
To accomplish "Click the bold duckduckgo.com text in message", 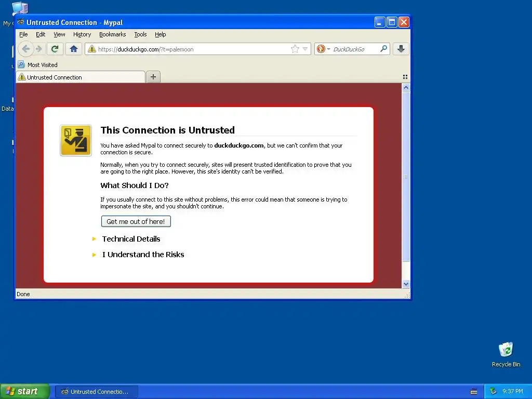I will [239, 145].
